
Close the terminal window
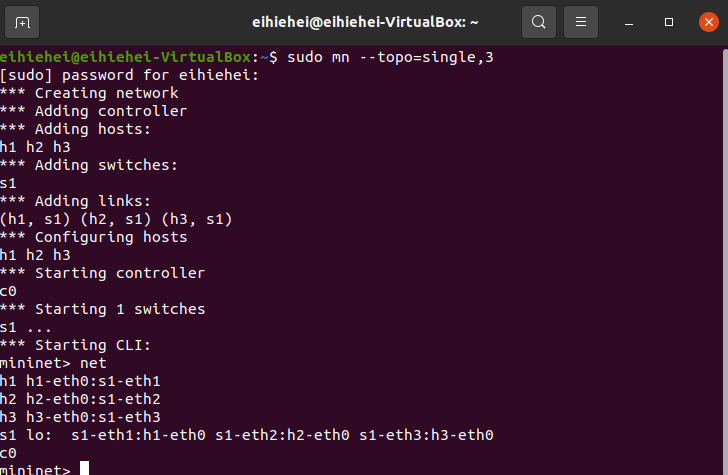[708, 22]
